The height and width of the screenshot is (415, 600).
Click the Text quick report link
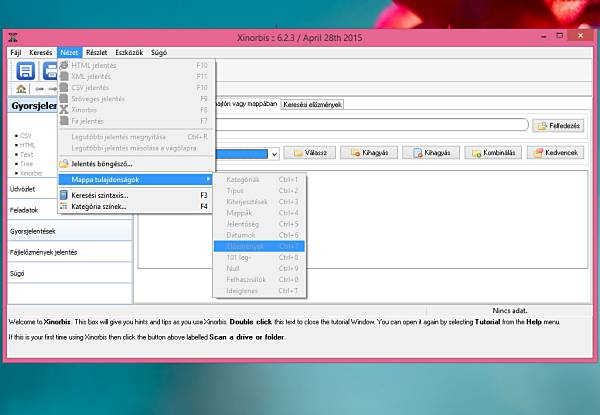point(26,155)
